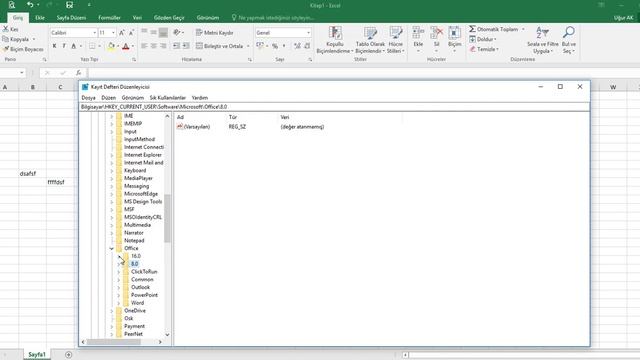Viewport: 640px width, 360px height.
Task: Select the (Varsayılan) registry value
Action: (196, 127)
